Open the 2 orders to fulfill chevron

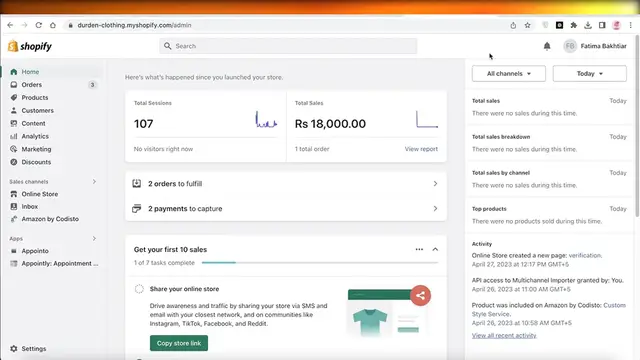click(x=435, y=184)
